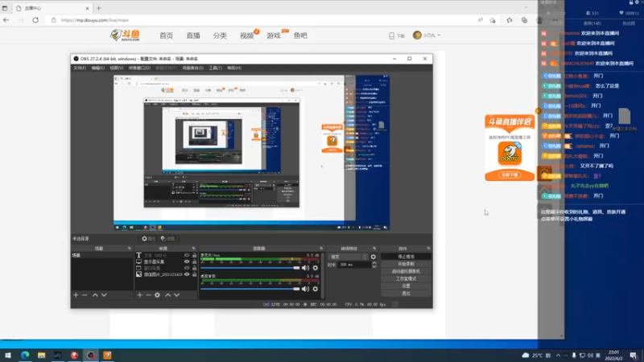644x362 pixels.
Task: Click Start Virtual Camera button
Action: pyautogui.click(x=406, y=271)
